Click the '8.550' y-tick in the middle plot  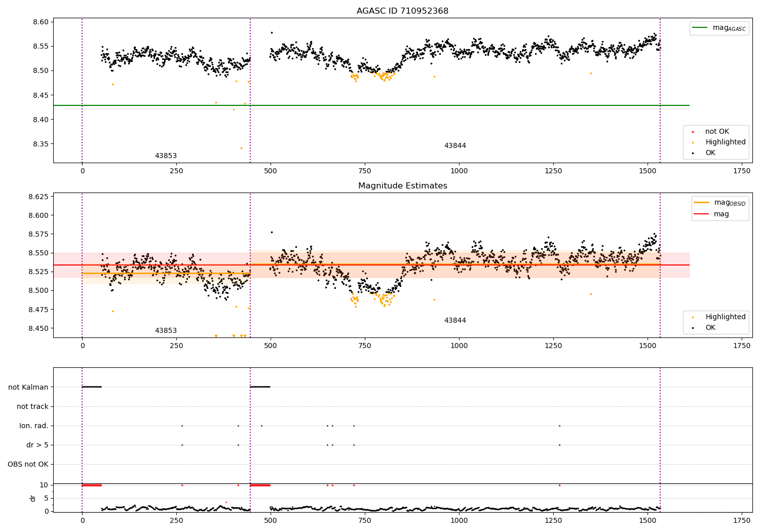[x=39, y=253]
